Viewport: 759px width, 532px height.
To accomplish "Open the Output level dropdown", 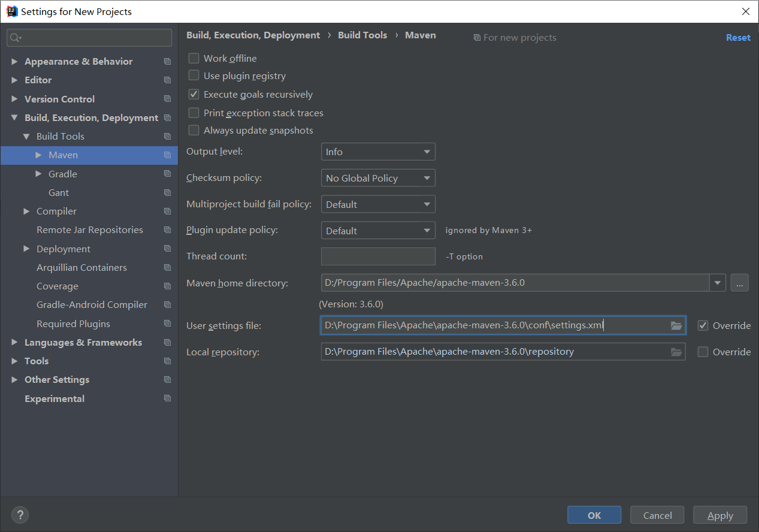I will 378,152.
